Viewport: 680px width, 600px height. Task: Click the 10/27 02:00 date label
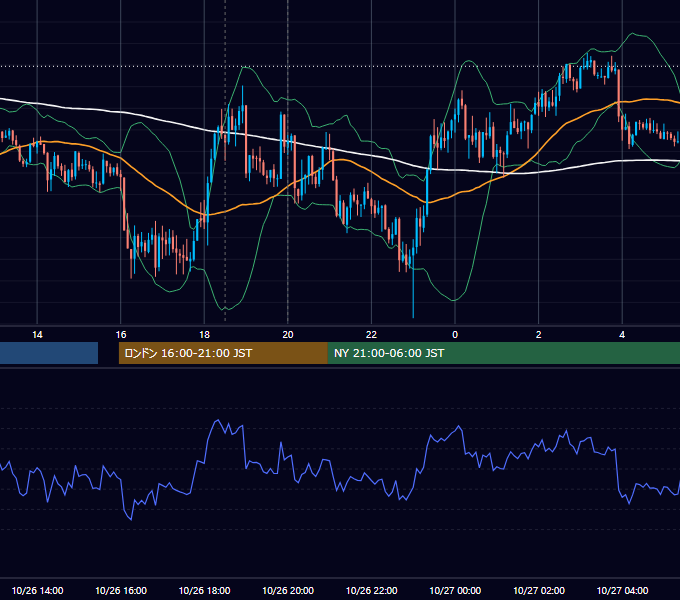pyautogui.click(x=539, y=590)
